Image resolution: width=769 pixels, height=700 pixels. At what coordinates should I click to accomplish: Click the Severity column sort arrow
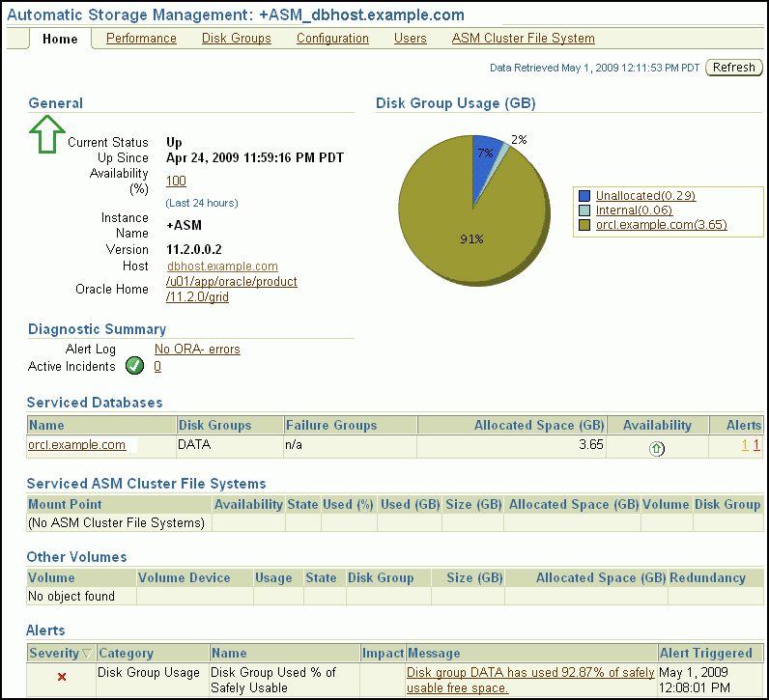point(88,654)
